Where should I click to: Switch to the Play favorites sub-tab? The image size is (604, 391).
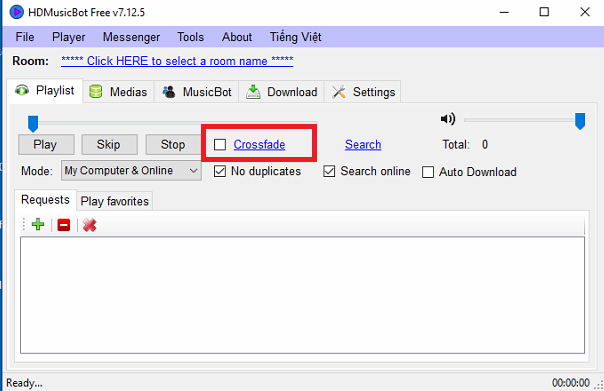click(114, 201)
